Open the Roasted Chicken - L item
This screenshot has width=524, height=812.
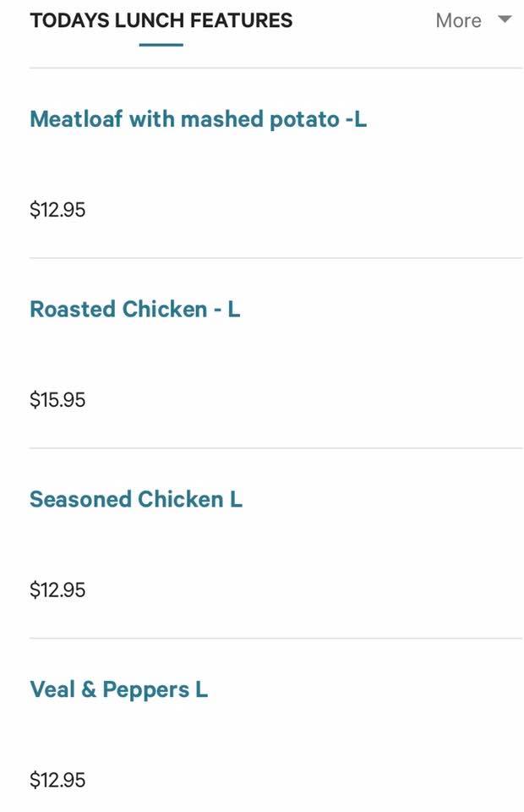click(134, 310)
